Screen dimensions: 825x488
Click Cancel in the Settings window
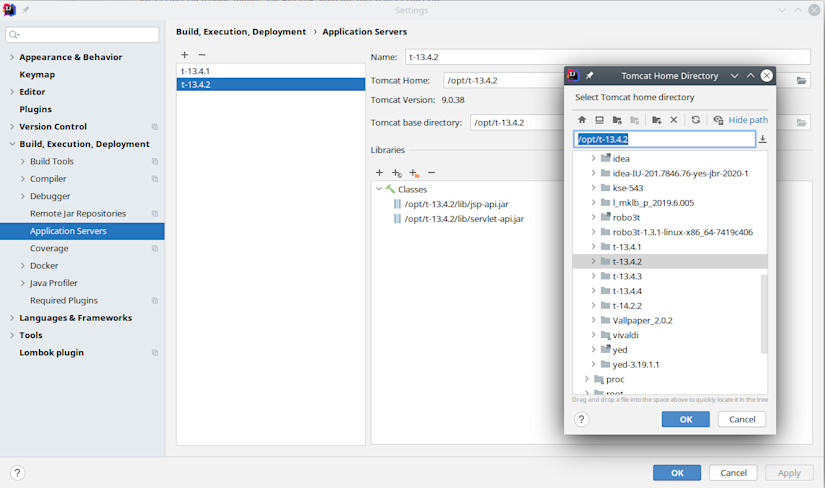pyautogui.click(x=733, y=473)
